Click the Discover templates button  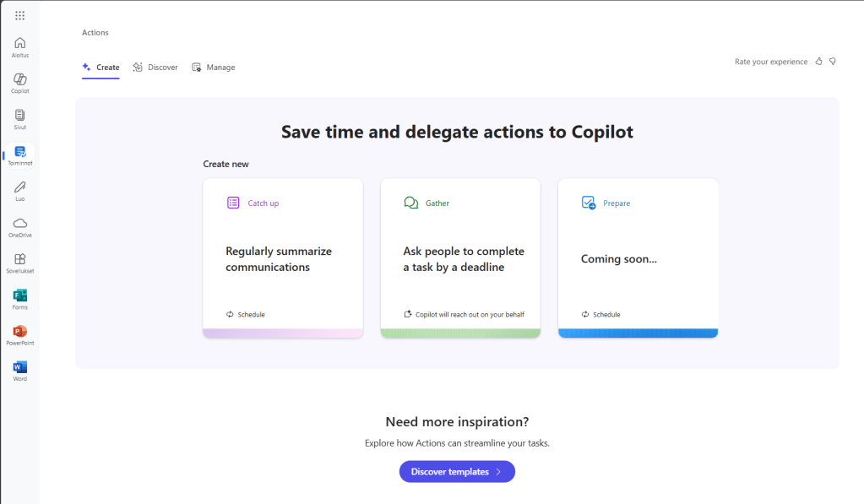(x=457, y=472)
